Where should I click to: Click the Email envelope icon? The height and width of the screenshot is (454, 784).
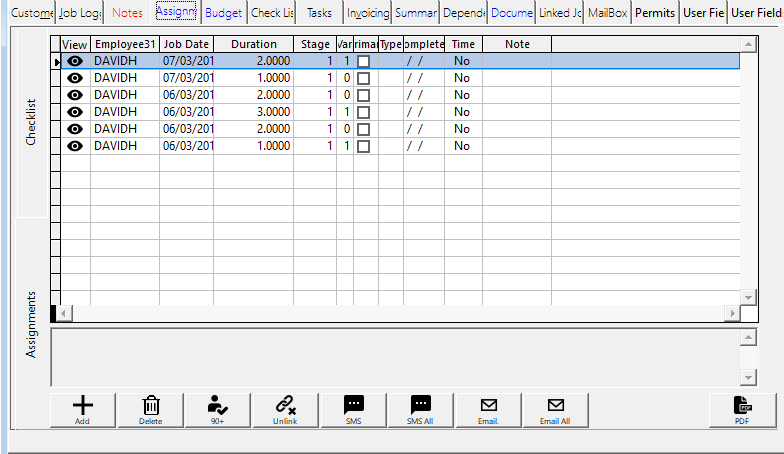tap(488, 405)
